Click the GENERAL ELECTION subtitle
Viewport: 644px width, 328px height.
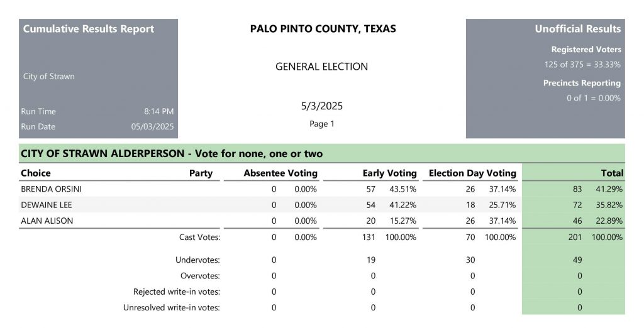click(x=321, y=67)
